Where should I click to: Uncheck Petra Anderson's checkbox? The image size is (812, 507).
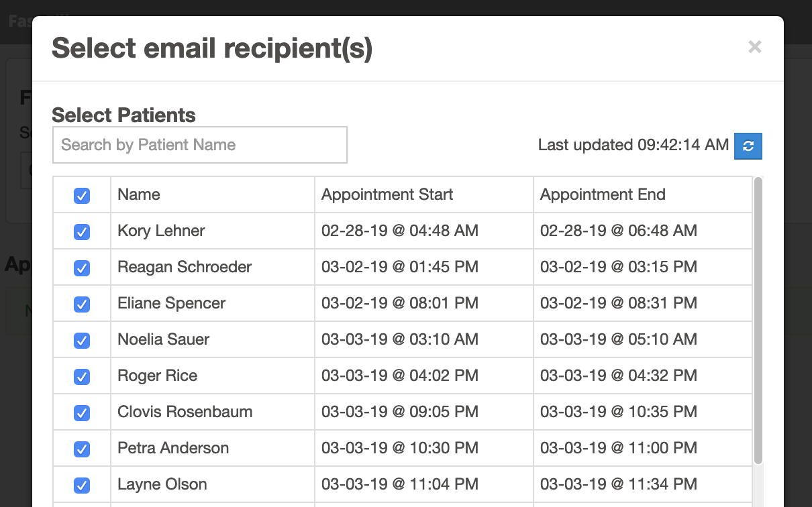(x=82, y=449)
